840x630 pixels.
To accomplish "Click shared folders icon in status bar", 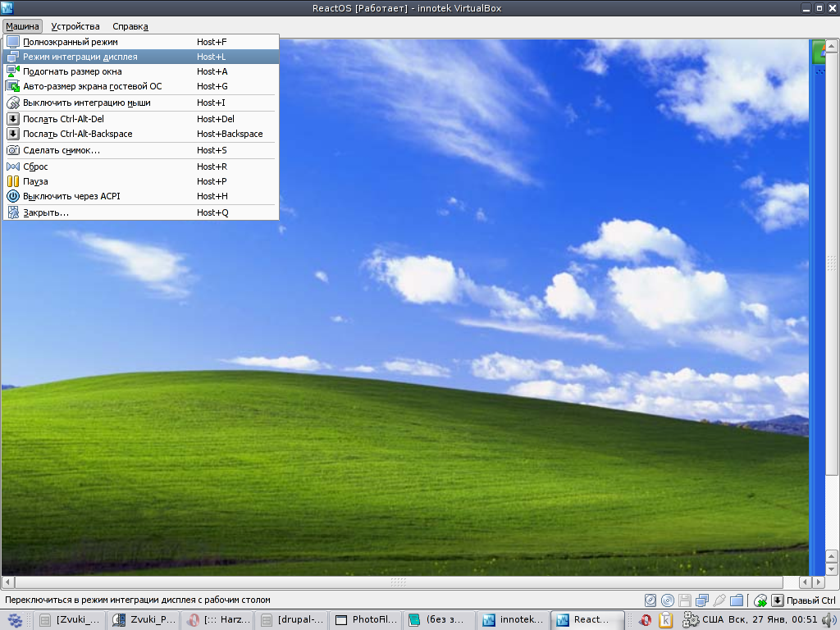I will [x=737, y=600].
